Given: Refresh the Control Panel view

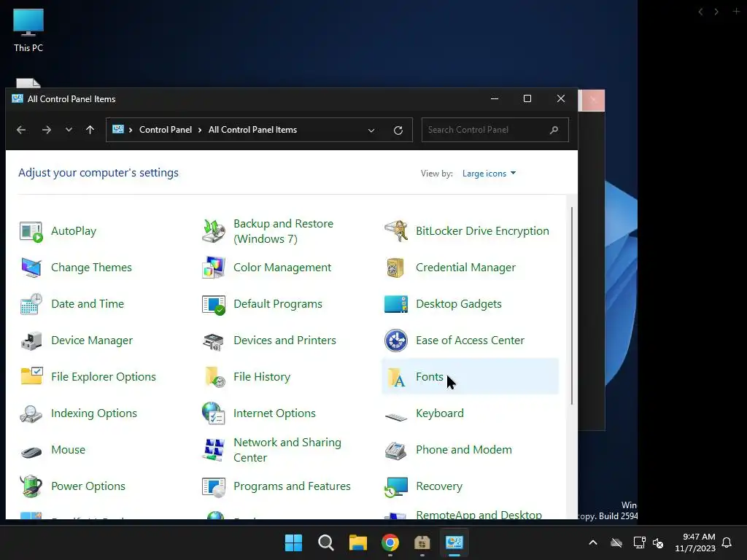Looking at the screenshot, I should tap(398, 130).
